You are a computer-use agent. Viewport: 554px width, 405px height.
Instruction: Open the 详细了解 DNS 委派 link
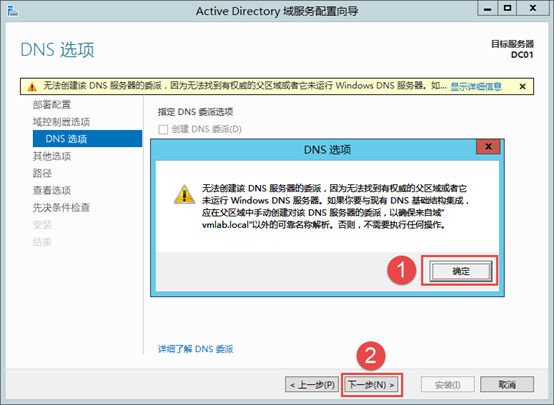[x=195, y=349]
